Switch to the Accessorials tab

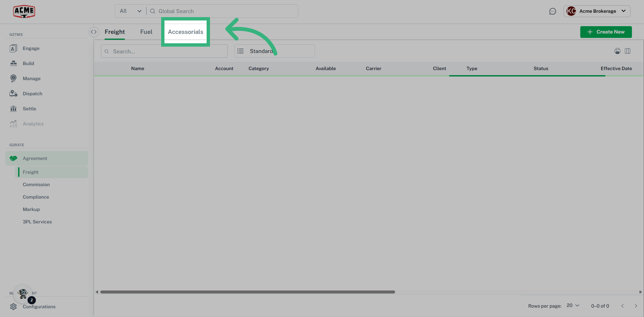185,32
